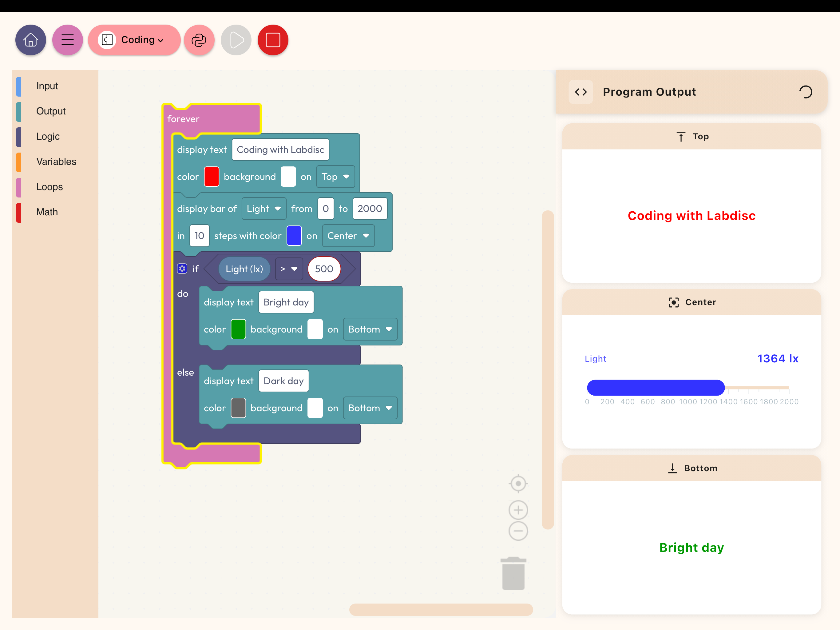Viewport: 840px width, 630px height.
Task: Edit the 'from' value 0 field
Action: click(325, 209)
